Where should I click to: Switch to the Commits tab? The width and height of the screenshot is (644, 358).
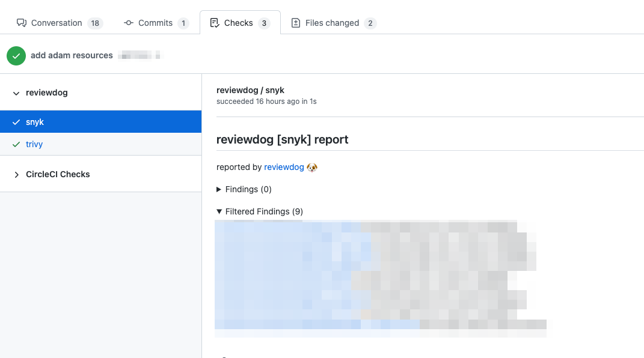(156, 23)
